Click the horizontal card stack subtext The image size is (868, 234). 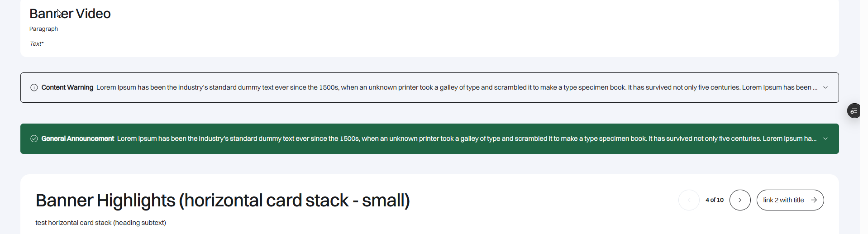[101, 223]
